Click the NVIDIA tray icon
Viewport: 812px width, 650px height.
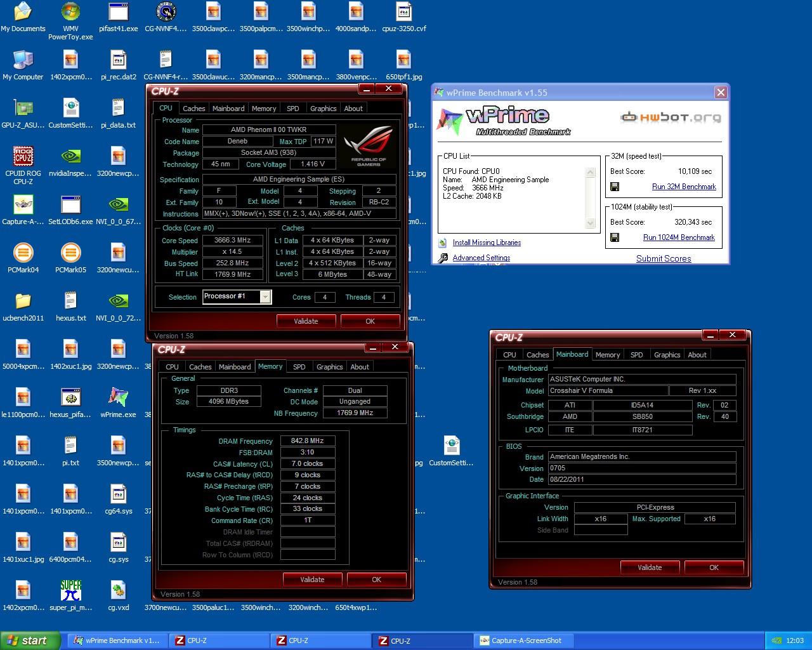776,641
